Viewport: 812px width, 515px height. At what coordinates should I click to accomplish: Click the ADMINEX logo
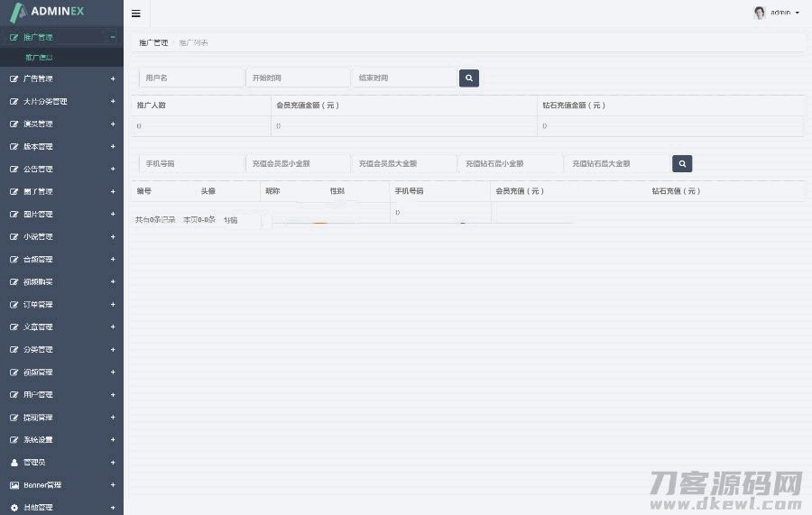pyautogui.click(x=50, y=13)
